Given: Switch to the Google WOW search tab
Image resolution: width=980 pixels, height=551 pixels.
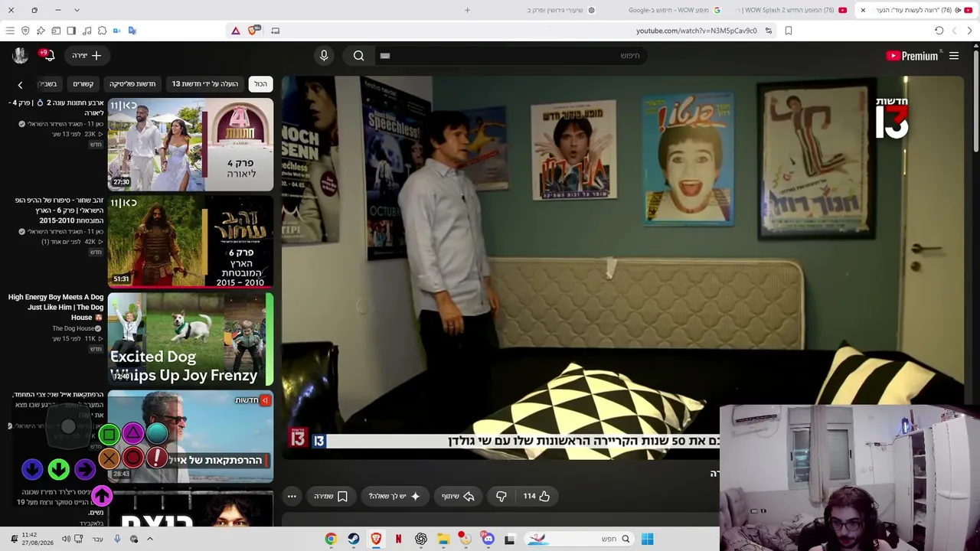Looking at the screenshot, I should (674, 10).
